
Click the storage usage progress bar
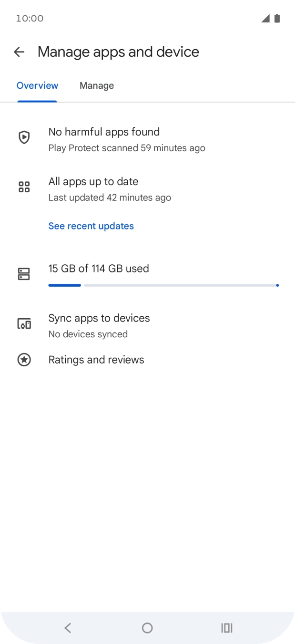coord(163,285)
